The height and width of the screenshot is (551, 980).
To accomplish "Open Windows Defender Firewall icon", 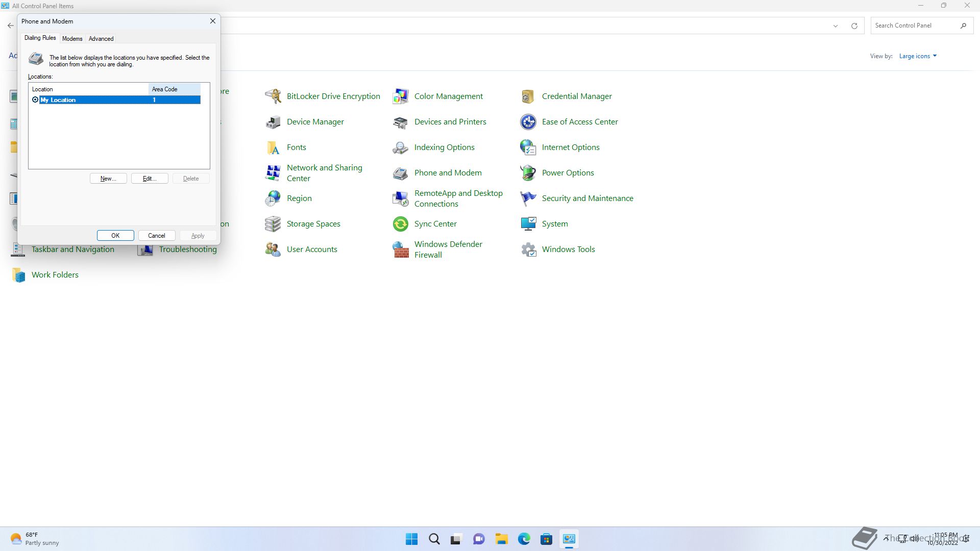I will click(x=401, y=249).
